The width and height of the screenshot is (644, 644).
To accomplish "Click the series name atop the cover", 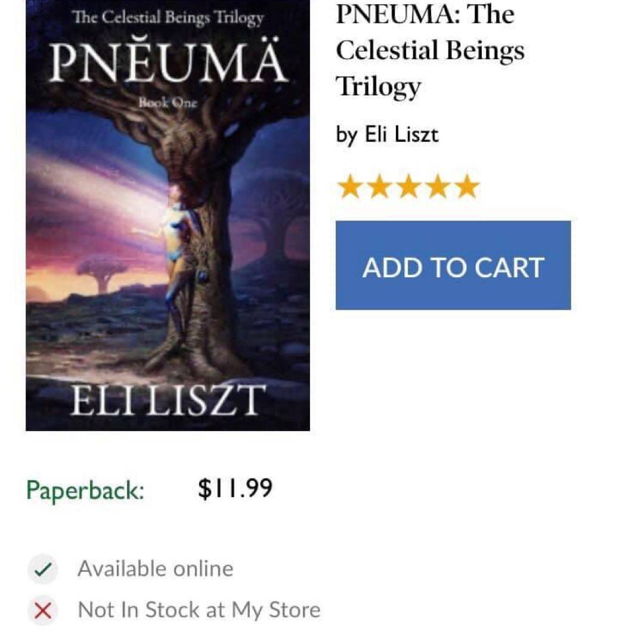I will click(x=168, y=17).
